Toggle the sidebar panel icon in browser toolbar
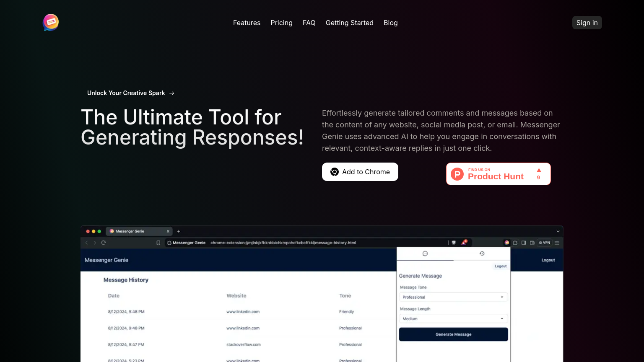 coord(524,243)
